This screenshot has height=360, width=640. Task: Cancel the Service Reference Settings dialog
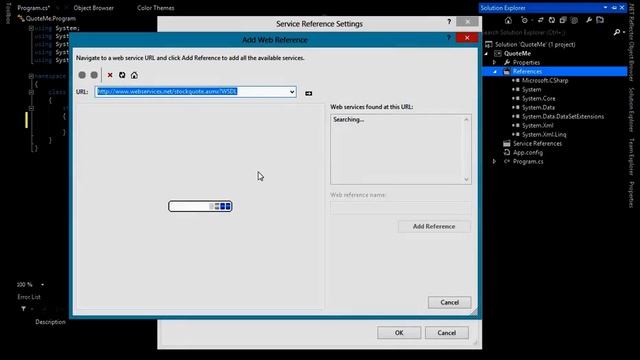[447, 333]
